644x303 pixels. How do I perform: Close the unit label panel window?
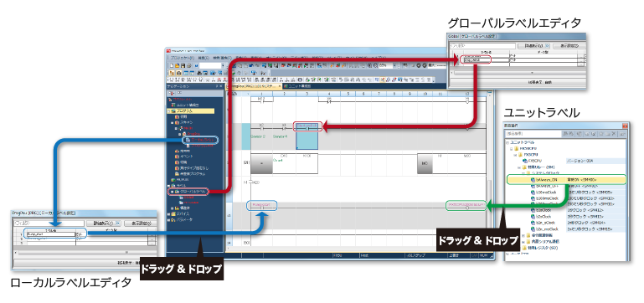click(x=625, y=126)
